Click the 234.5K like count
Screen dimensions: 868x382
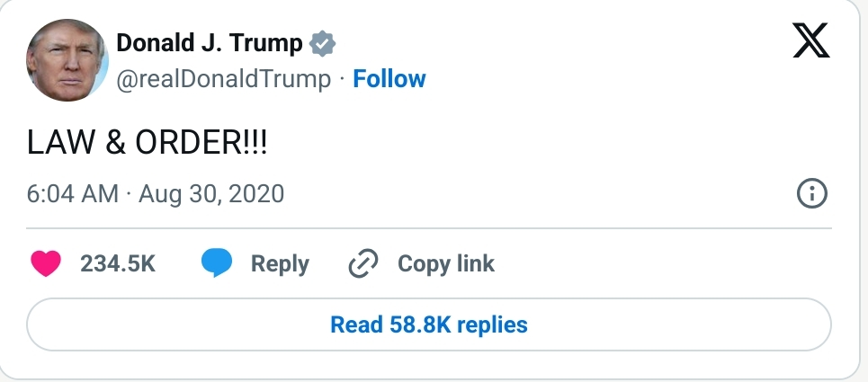(118, 263)
